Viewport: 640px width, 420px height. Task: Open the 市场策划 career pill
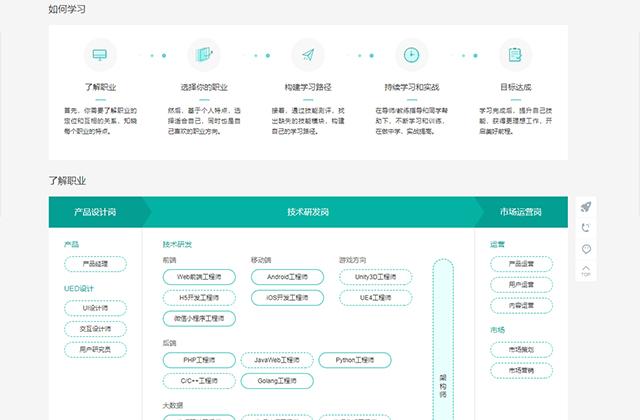521,350
